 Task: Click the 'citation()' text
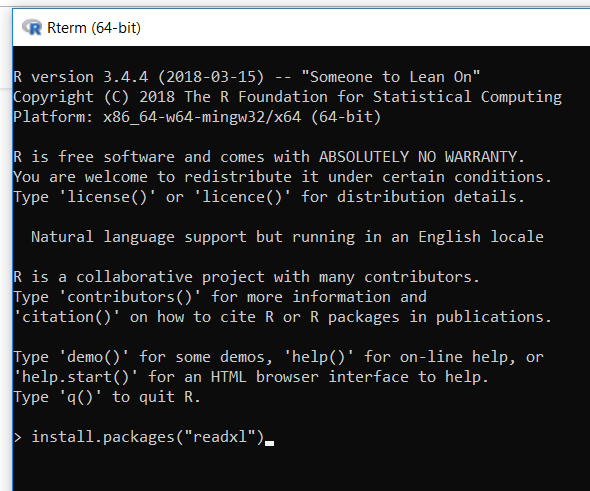[67, 317]
